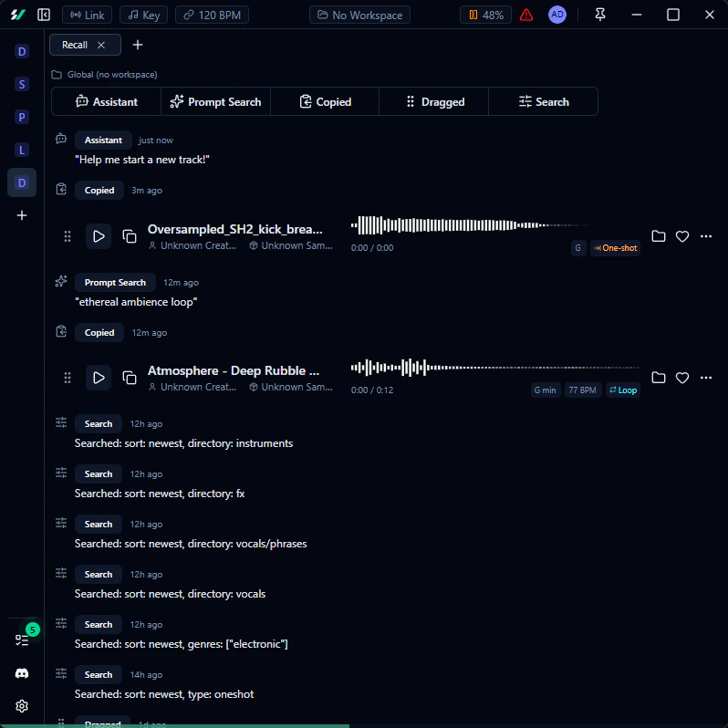Click the One-shot tag
The width and height of the screenshot is (728, 728).
click(615, 248)
